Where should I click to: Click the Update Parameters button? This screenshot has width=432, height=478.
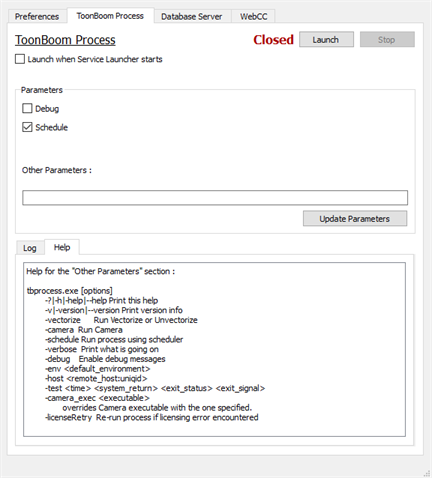(355, 219)
